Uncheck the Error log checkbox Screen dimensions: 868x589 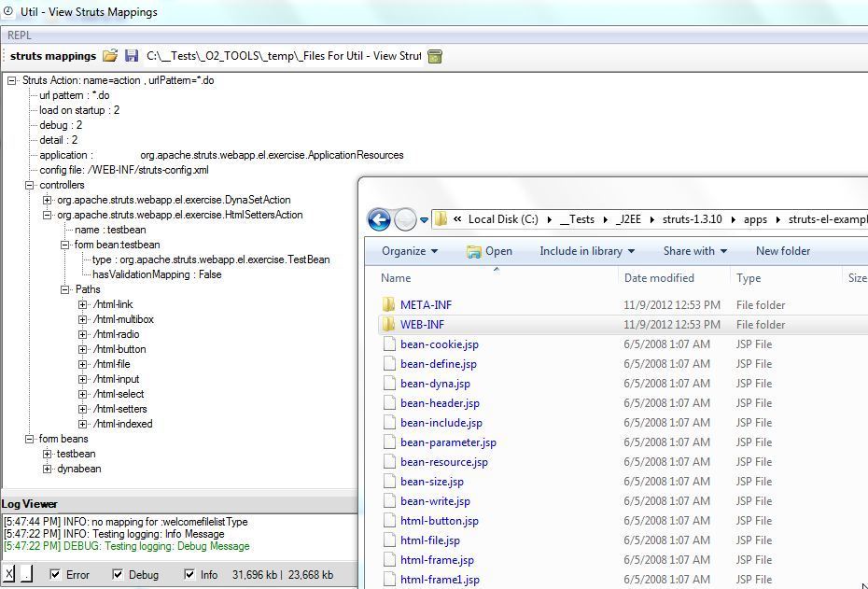point(55,574)
